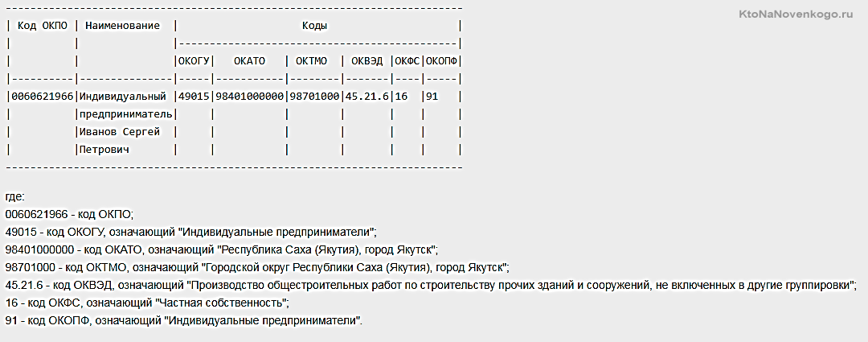This screenshot has height=342, width=868.
Task: Click the line explaining the ОКОГУ code
Action: tap(191, 231)
